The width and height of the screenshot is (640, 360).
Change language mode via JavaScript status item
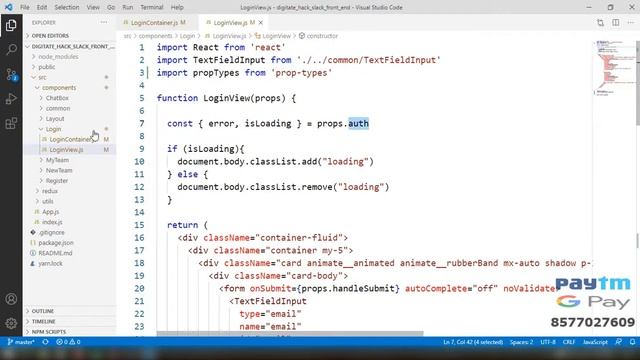(595, 342)
